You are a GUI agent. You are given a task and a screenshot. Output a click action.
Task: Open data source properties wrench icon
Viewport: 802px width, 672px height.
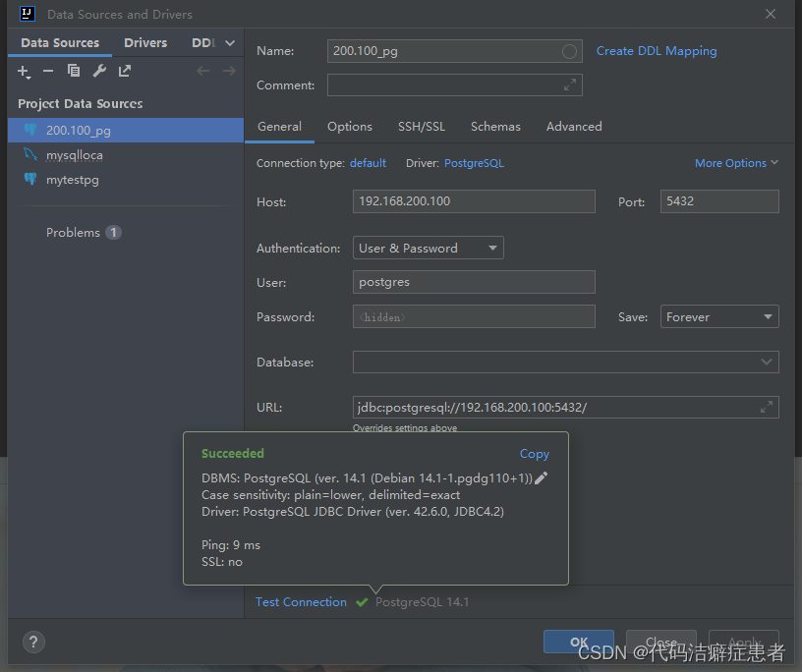coord(98,71)
